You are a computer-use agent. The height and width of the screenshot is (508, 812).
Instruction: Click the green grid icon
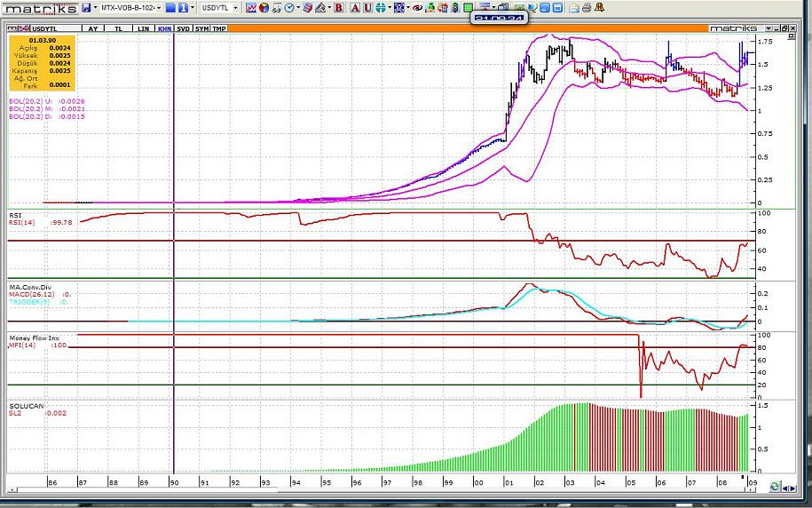coord(468,8)
